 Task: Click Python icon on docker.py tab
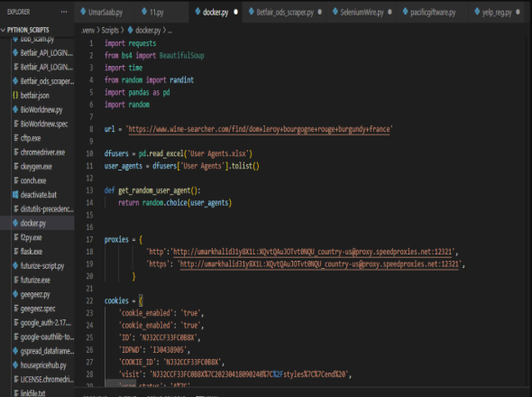[197, 12]
